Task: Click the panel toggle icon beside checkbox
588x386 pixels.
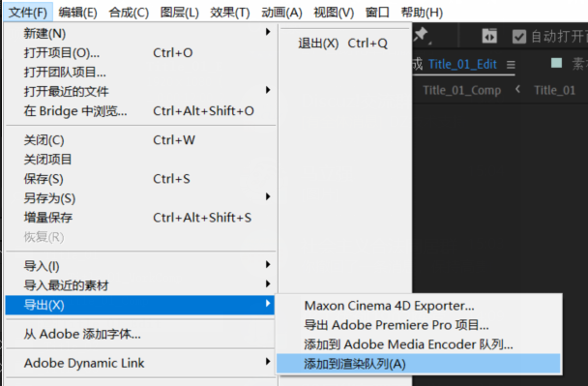Action: tap(489, 37)
